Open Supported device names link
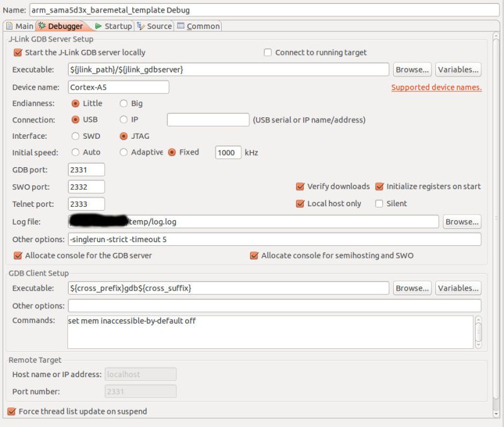Viewport: 504px width, 427px height. (x=437, y=87)
